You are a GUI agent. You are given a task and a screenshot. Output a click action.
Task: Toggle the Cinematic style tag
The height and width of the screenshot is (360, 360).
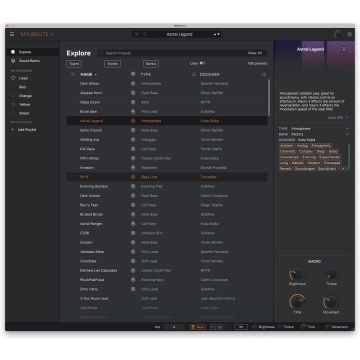tap(288, 151)
